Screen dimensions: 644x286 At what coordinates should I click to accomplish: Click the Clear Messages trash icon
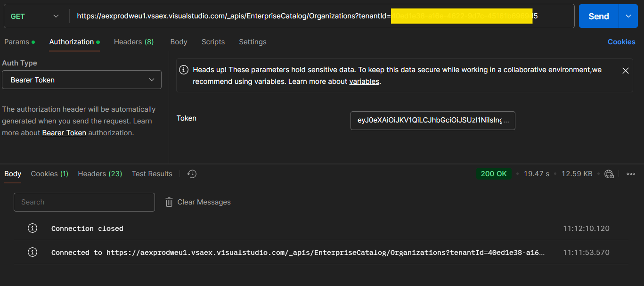click(169, 202)
